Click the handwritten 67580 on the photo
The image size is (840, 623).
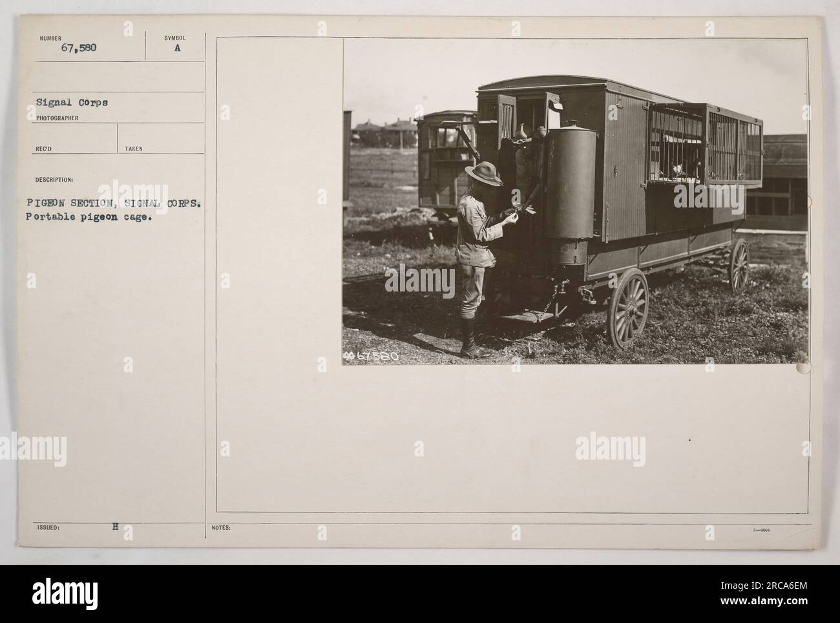[370, 357]
